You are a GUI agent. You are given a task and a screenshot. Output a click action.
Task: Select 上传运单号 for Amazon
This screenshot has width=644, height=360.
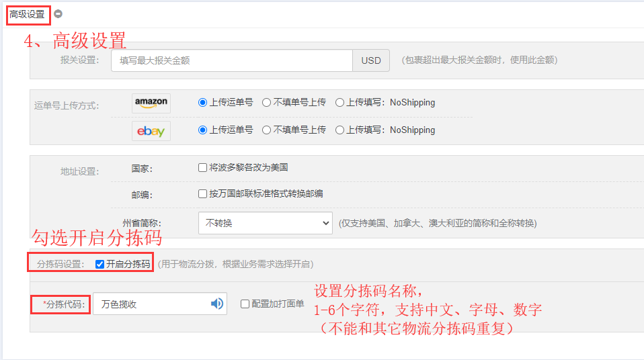tap(202, 103)
